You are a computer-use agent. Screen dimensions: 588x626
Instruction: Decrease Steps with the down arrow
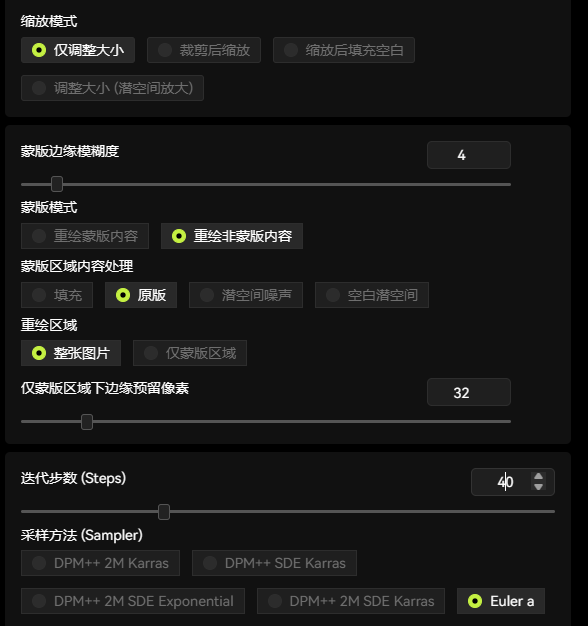[x=538, y=486]
